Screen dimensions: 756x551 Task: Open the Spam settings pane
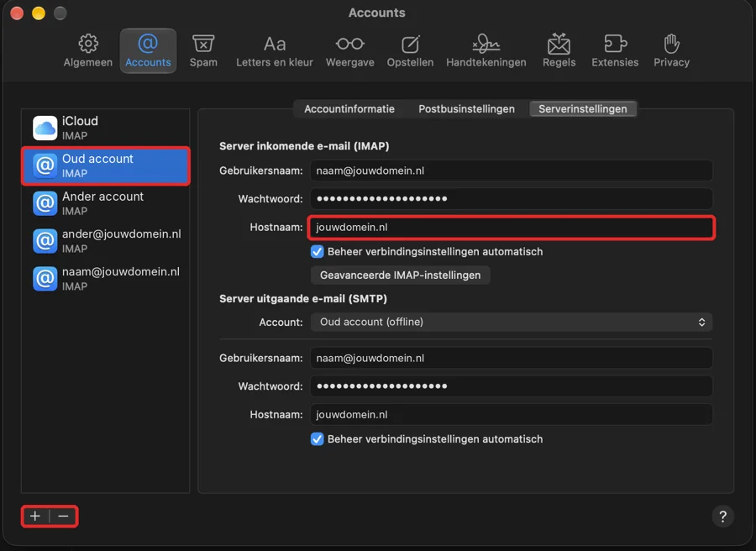pos(203,50)
